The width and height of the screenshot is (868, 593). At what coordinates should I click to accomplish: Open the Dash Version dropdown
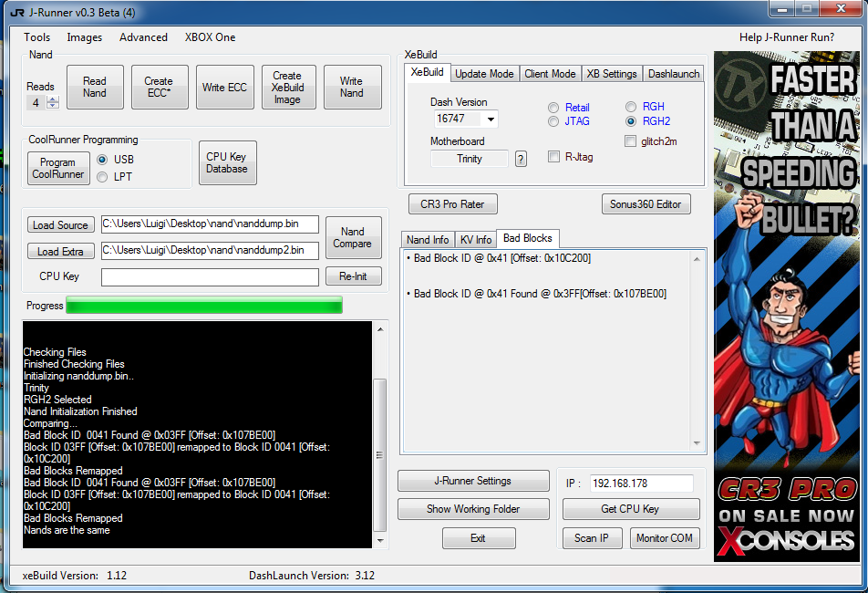tap(491, 119)
